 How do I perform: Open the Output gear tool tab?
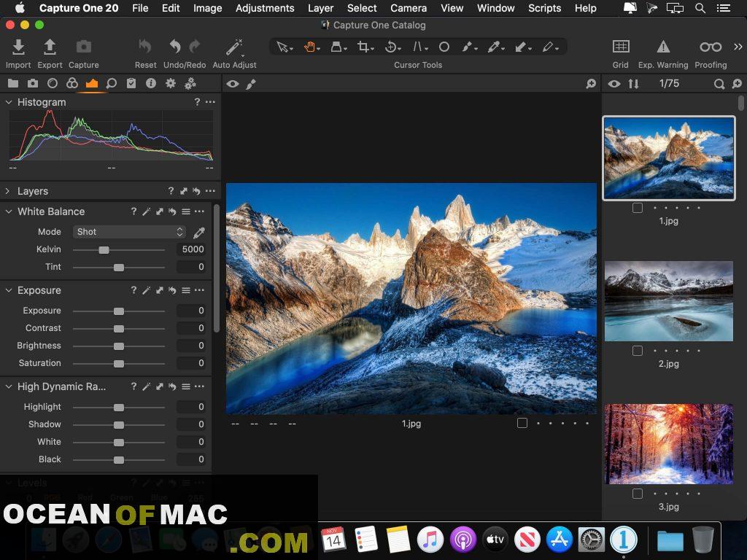(x=171, y=84)
